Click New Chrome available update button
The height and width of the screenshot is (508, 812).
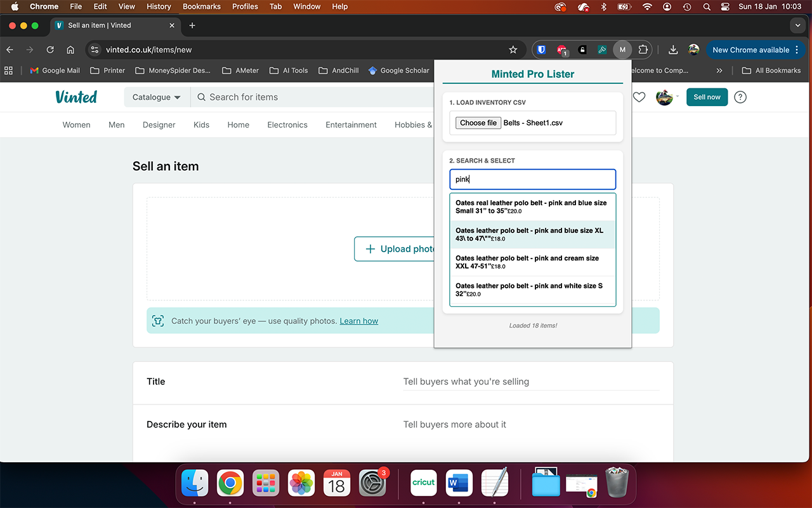coord(755,50)
